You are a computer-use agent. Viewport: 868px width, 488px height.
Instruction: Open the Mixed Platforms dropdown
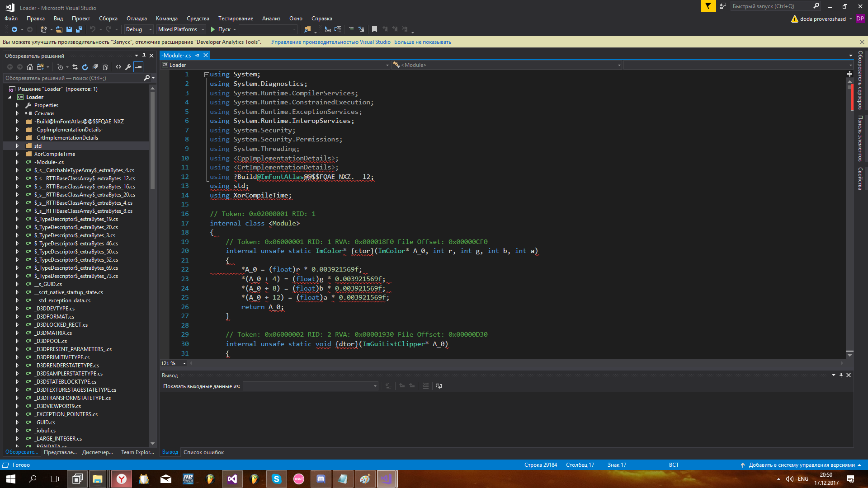click(181, 29)
